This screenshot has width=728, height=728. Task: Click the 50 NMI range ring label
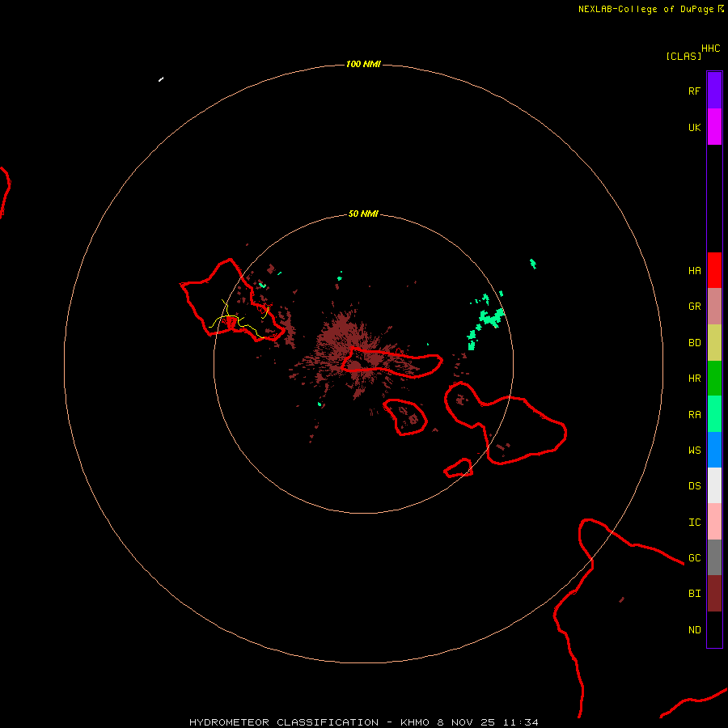(363, 214)
